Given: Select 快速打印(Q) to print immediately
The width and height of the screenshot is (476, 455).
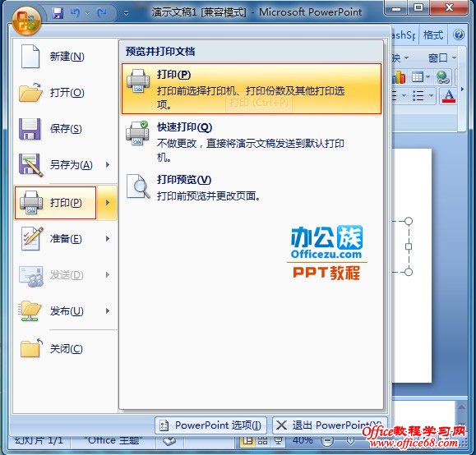Looking at the screenshot, I should (251, 141).
